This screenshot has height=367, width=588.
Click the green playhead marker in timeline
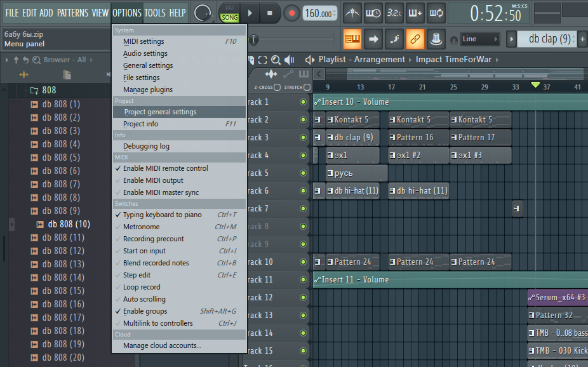535,85
